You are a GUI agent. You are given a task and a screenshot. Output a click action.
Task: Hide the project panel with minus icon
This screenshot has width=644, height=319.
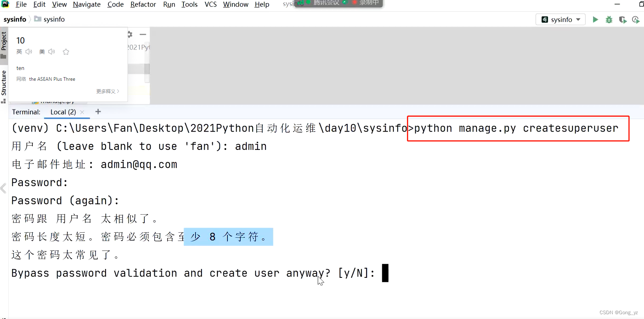143,34
